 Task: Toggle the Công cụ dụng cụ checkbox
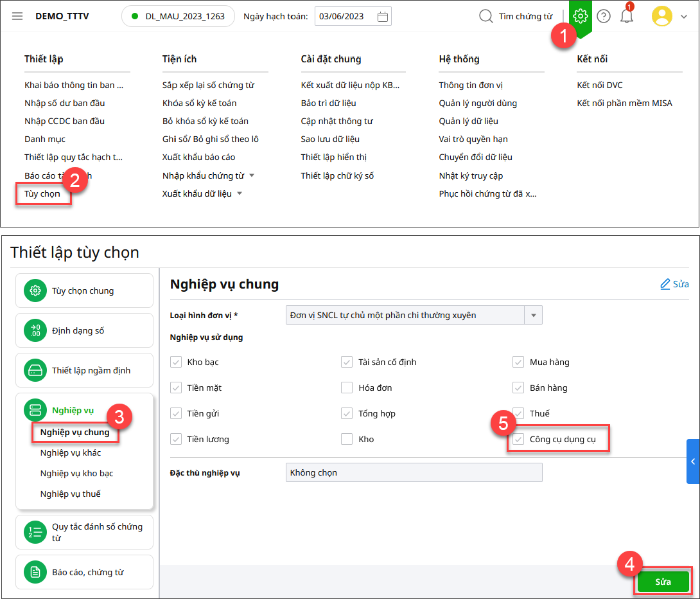click(x=518, y=440)
